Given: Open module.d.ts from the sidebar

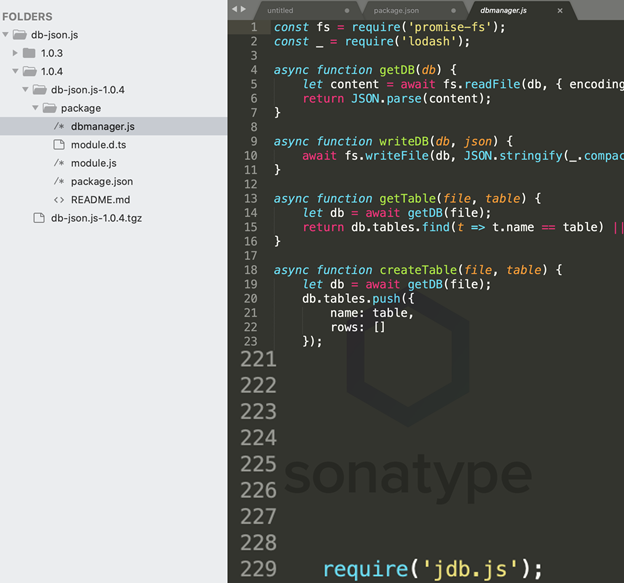Looking at the screenshot, I should 99,145.
